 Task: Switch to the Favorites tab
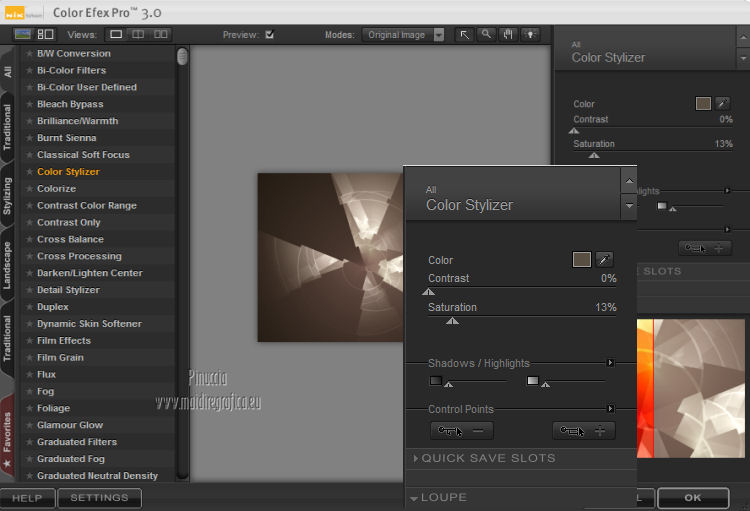pos(7,436)
